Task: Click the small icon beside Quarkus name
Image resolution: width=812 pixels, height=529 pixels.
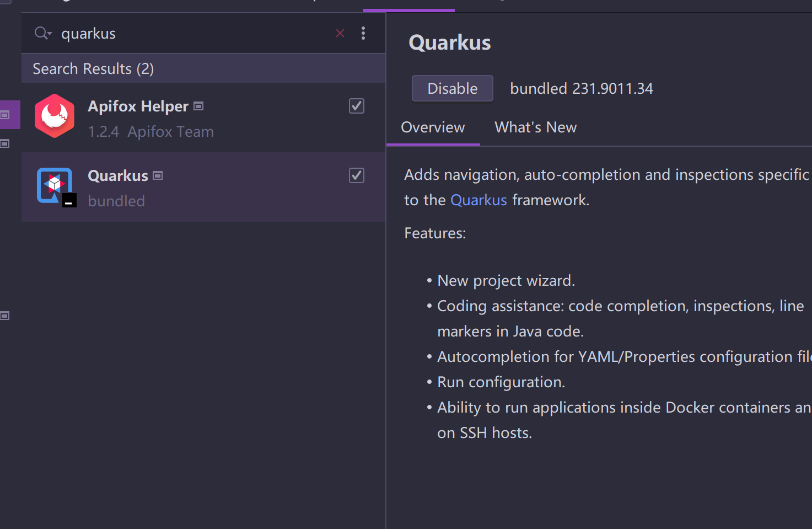Action: point(158,175)
